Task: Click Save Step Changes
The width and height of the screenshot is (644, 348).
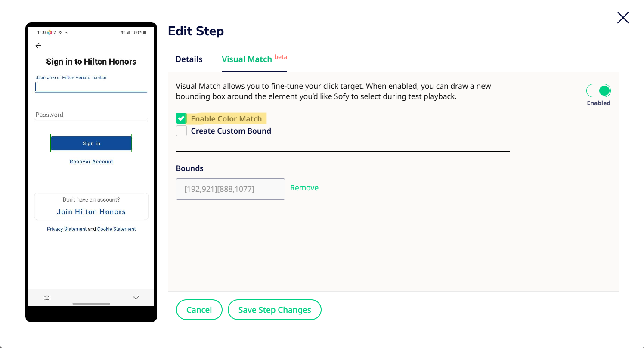Action: tap(274, 310)
